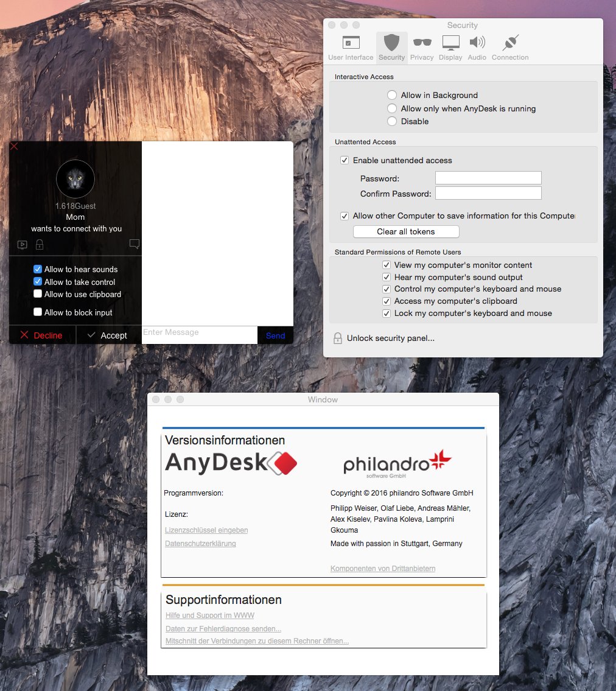Open the User Interface preferences tab
This screenshot has width=616, height=691.
(x=350, y=48)
